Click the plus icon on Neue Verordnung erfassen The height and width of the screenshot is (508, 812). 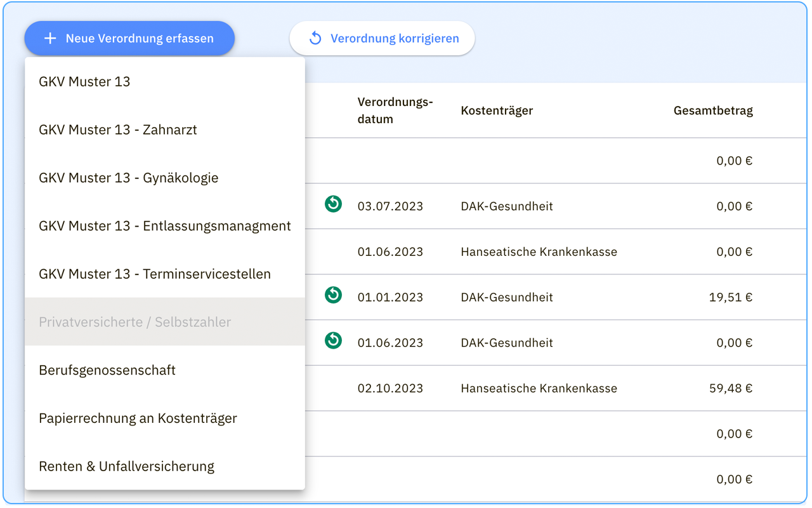coord(49,38)
